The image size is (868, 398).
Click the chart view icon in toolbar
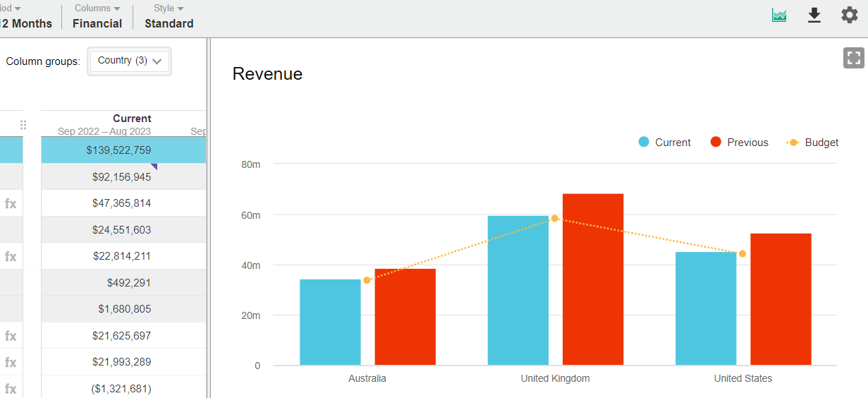coord(779,16)
